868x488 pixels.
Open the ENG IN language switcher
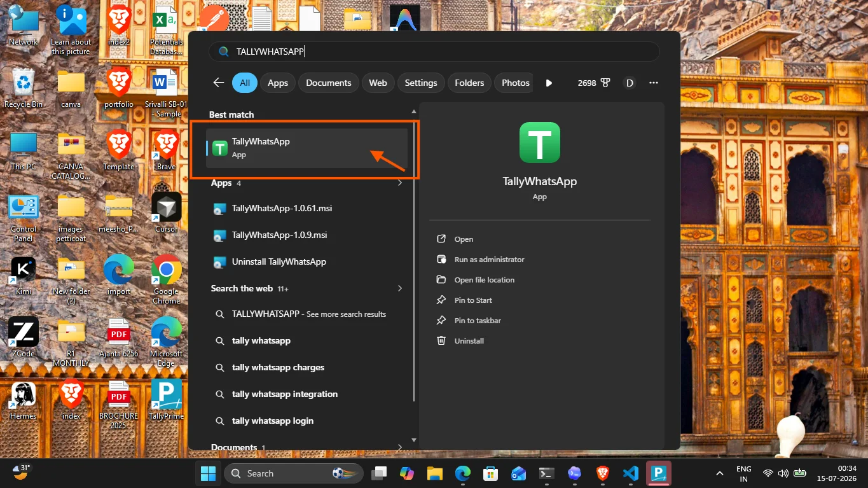[x=743, y=473]
